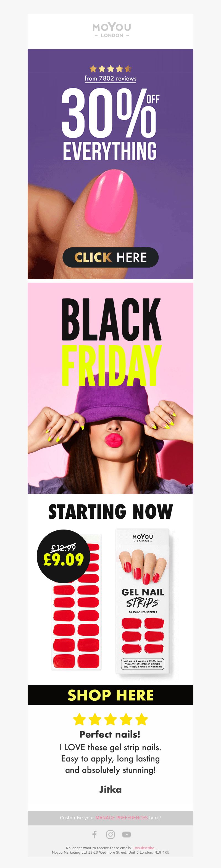Click the CLICK HERE button

click(110, 257)
